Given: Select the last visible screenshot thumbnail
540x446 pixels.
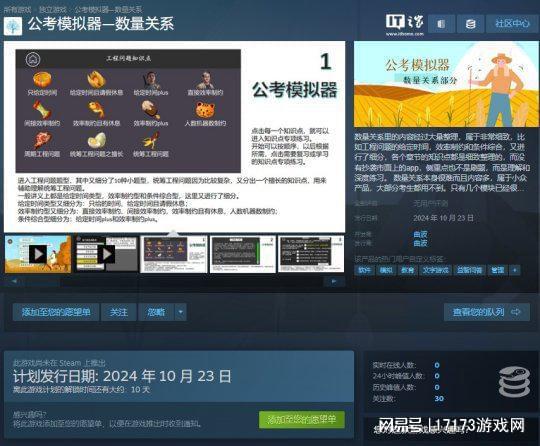Looking at the screenshot, I should [311, 255].
